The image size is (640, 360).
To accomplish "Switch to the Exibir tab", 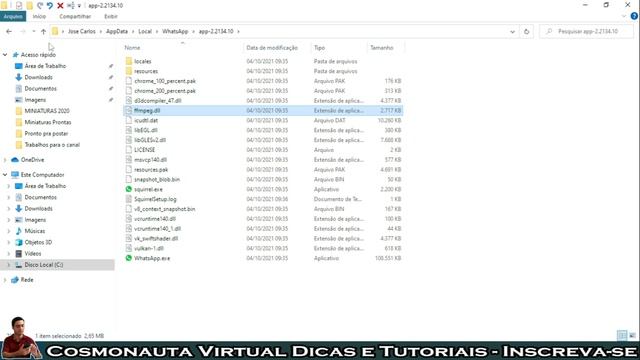I will [x=111, y=16].
